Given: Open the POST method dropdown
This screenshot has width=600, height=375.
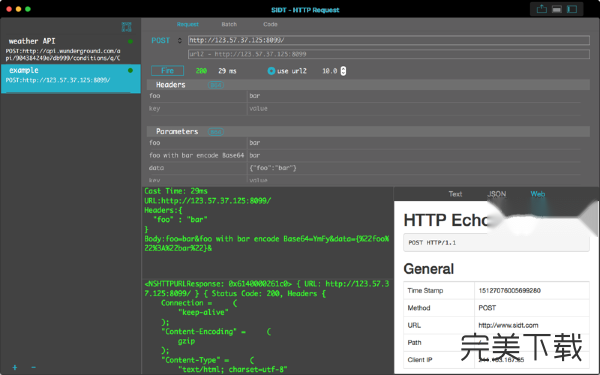Looking at the screenshot, I should click(x=166, y=41).
